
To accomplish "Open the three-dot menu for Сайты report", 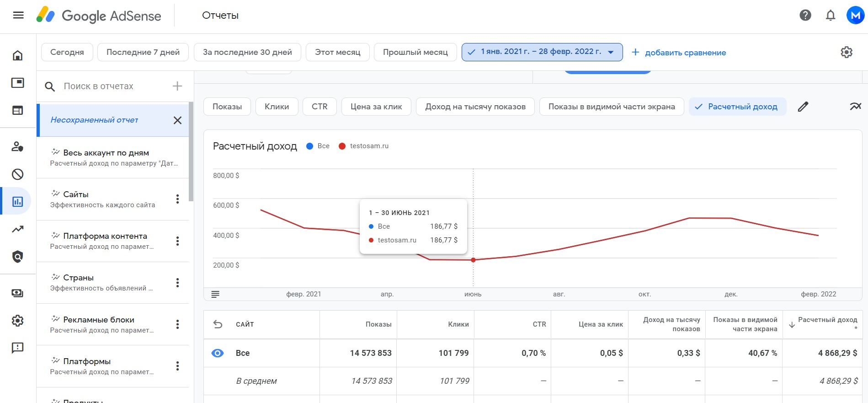I will [177, 199].
